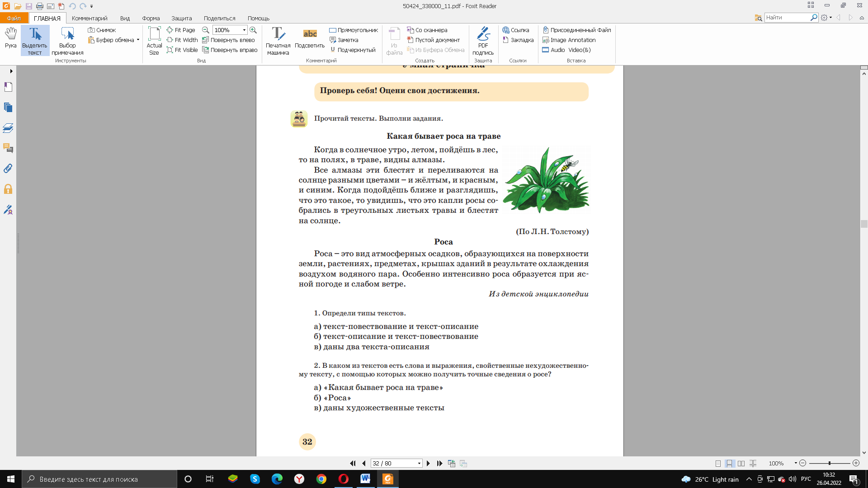Insert a Ссылка link
Image resolution: width=868 pixels, height=488 pixels.
coord(516,30)
